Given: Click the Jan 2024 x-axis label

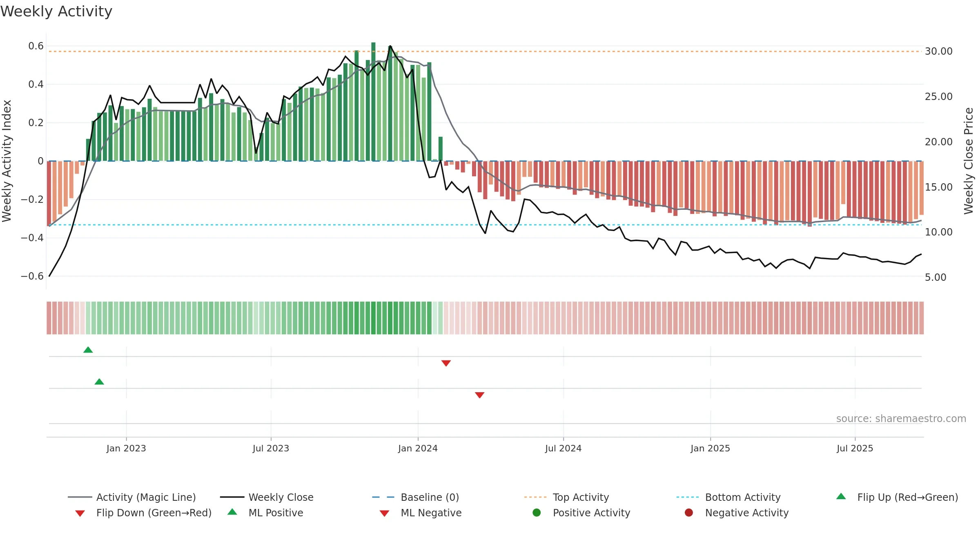Looking at the screenshot, I should click(x=418, y=448).
